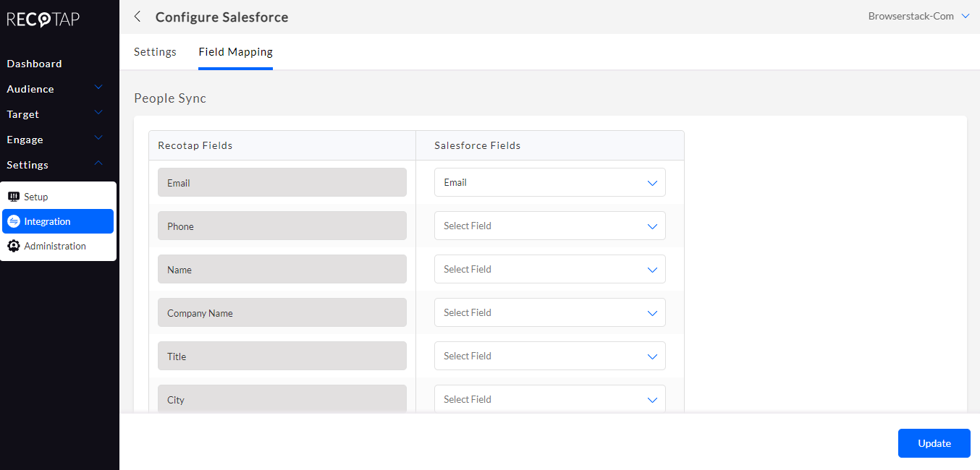The height and width of the screenshot is (470, 980).
Task: Click the City Recotap field box
Action: tap(282, 398)
